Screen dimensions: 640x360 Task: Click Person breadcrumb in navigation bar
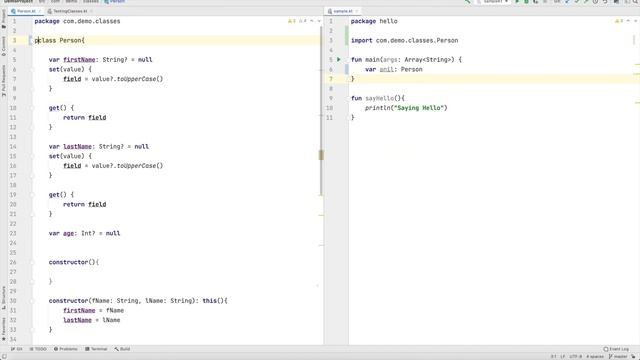coord(115,2)
